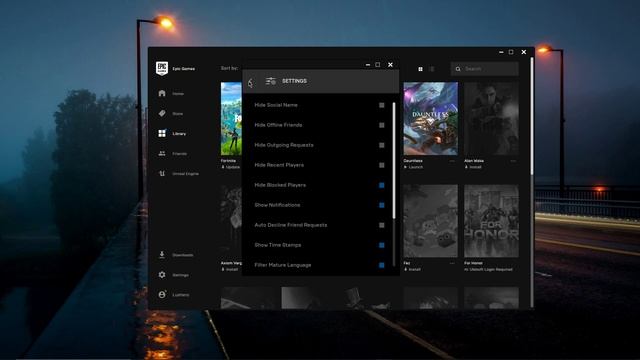The width and height of the screenshot is (640, 360).
Task: Open the Alan Wake cover thumbnail
Action: pos(491,118)
